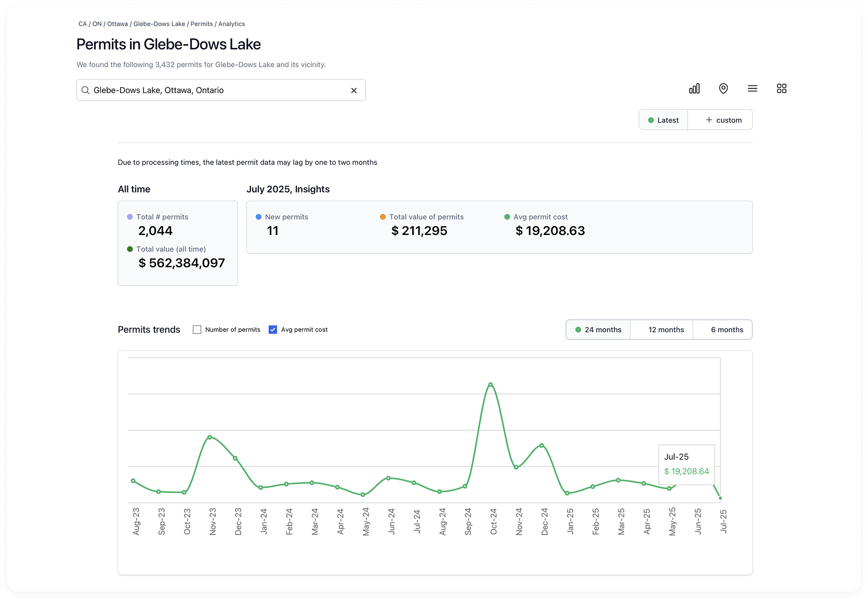Image resolution: width=868 pixels, height=601 pixels.
Task: Click the magnifier search icon
Action: (x=86, y=90)
